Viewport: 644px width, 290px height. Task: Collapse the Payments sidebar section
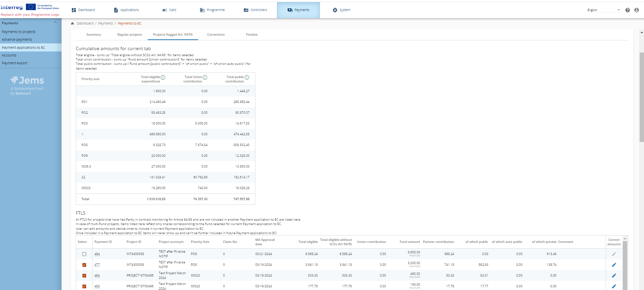[x=55, y=23]
